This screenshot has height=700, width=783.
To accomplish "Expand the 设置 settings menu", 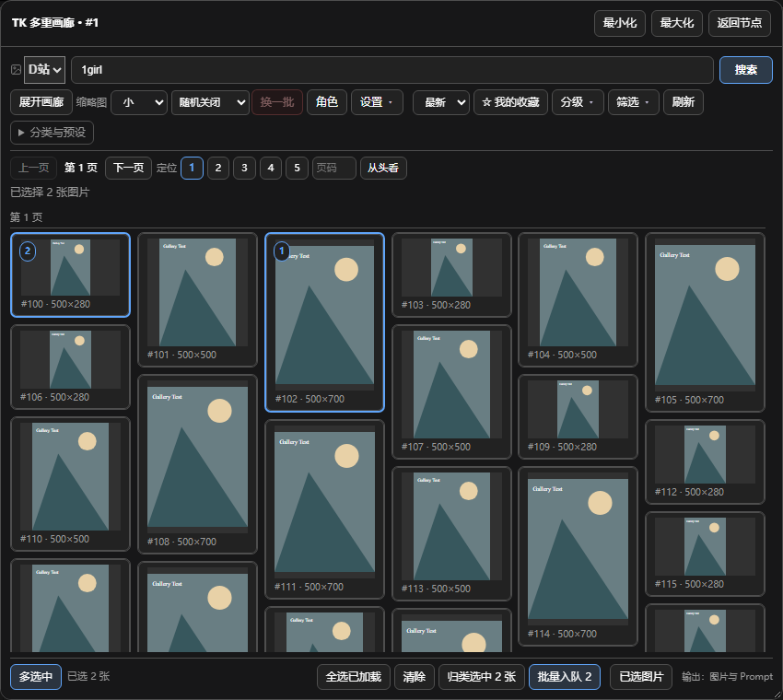I will pyautogui.click(x=377, y=102).
